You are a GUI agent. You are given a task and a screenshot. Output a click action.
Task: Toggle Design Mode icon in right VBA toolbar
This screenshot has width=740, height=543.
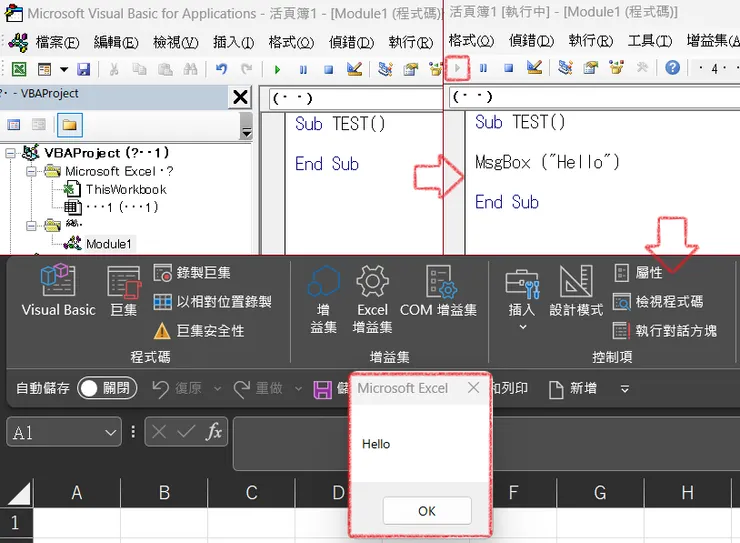pyautogui.click(x=534, y=68)
